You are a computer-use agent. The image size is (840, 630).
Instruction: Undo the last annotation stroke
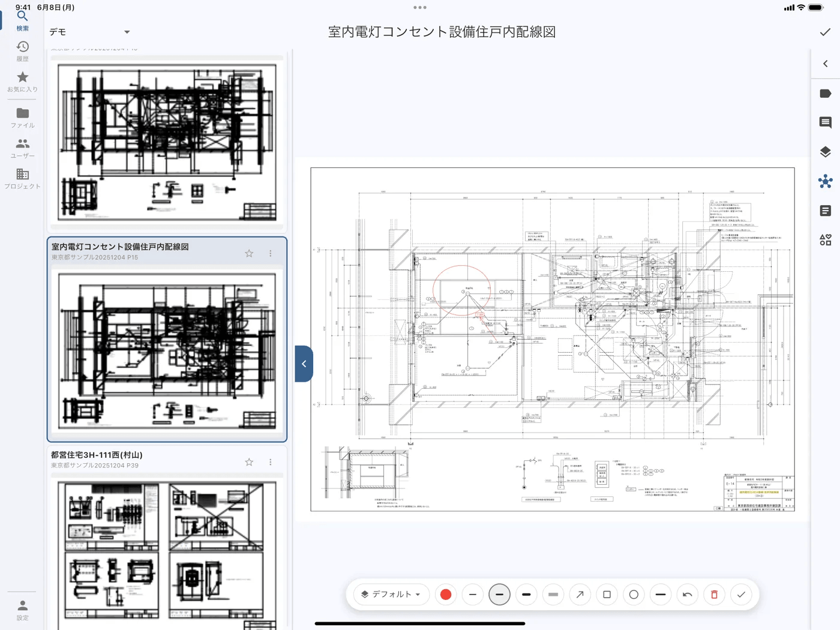(688, 595)
